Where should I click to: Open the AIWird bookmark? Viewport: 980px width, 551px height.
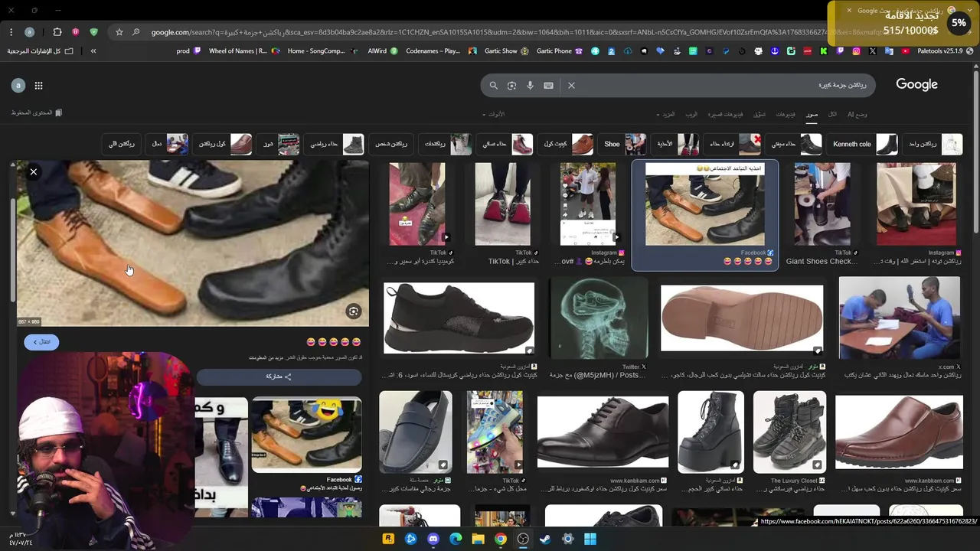click(383, 51)
